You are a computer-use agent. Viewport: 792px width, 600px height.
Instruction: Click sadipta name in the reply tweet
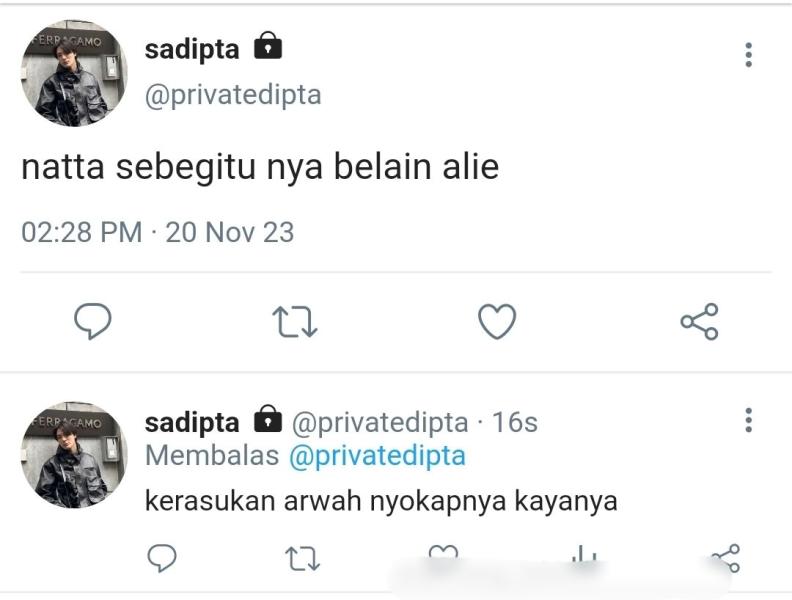tap(192, 422)
